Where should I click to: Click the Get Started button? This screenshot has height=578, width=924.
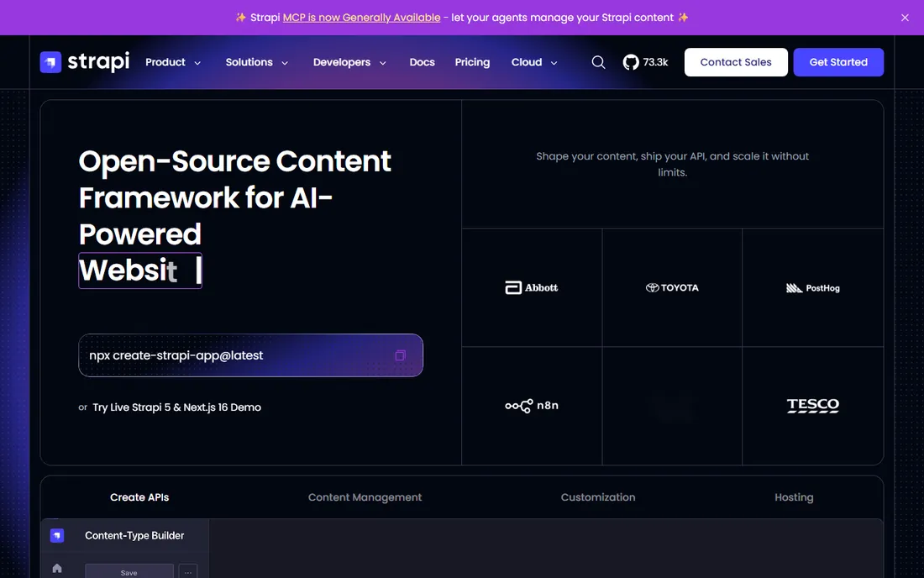pos(838,62)
